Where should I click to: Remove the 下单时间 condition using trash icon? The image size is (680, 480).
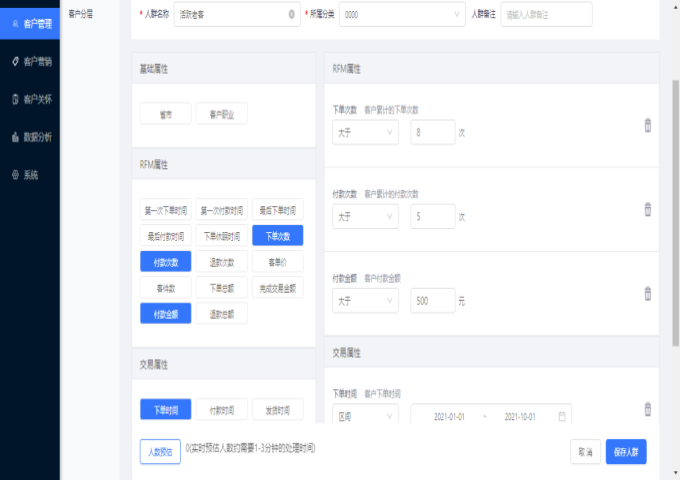click(x=647, y=409)
